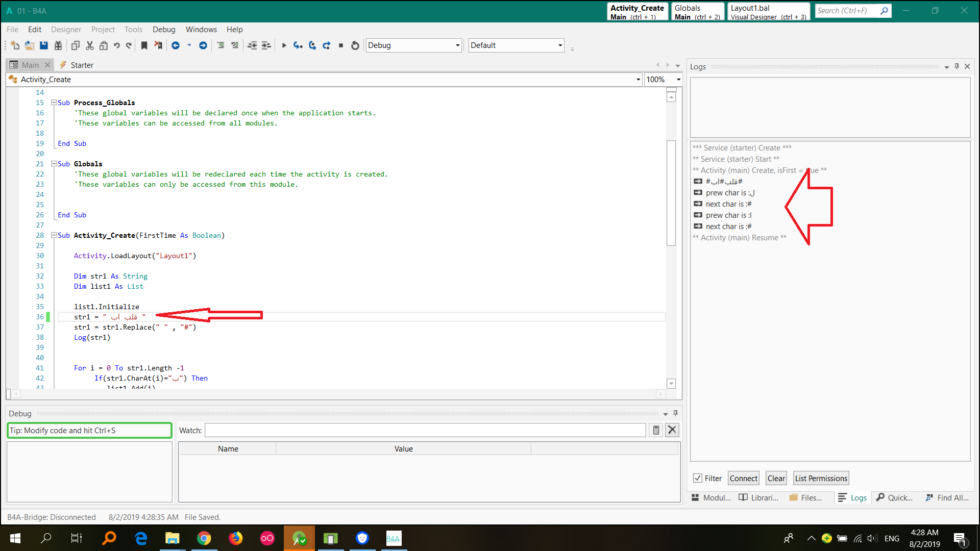Switch to the Starter module tab
The height and width of the screenshot is (551, 980).
[x=82, y=65]
